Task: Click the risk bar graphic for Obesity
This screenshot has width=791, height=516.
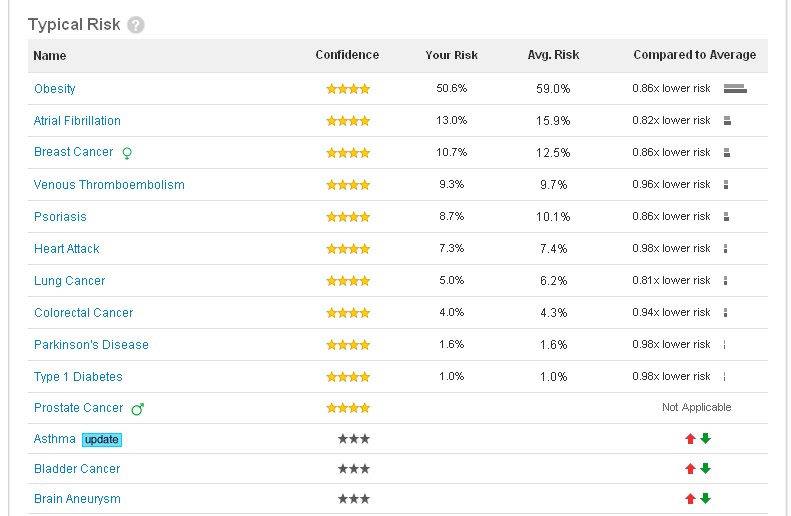Action: tap(735, 89)
